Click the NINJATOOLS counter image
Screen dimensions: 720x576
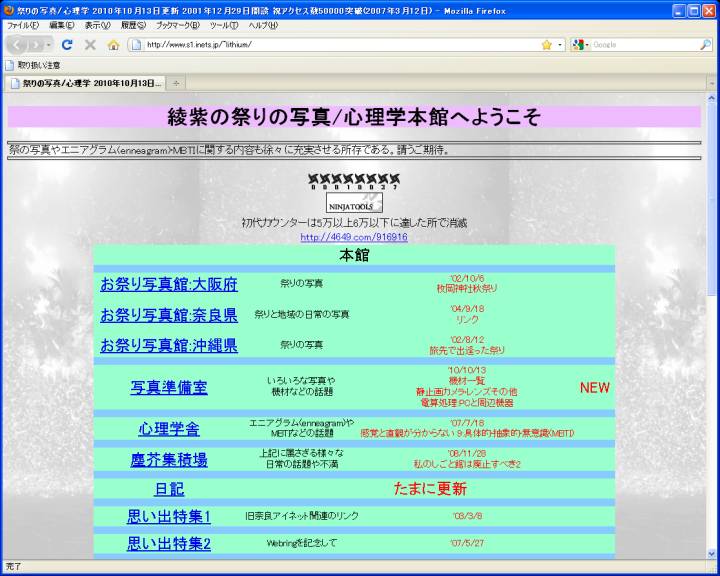click(353, 204)
